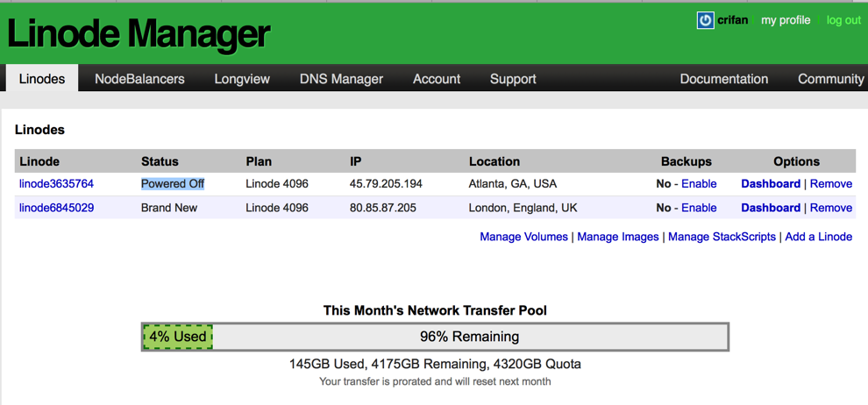Open the linode6845029 link
Viewport: 868px width, 405px height.
56,208
